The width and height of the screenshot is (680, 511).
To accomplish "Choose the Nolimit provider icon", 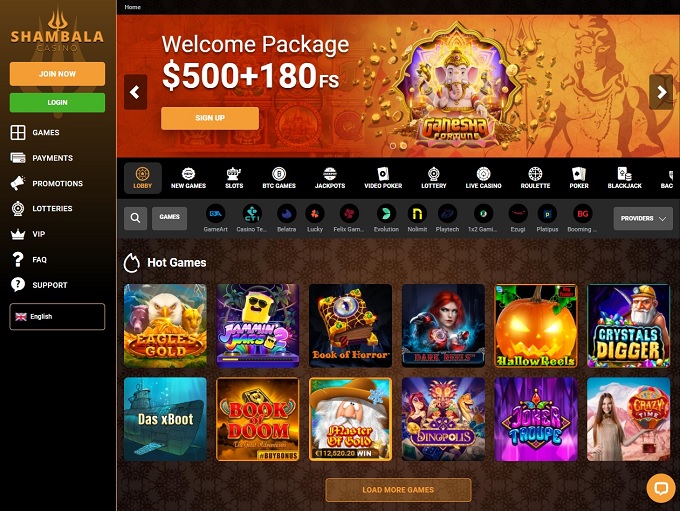I will 417,214.
